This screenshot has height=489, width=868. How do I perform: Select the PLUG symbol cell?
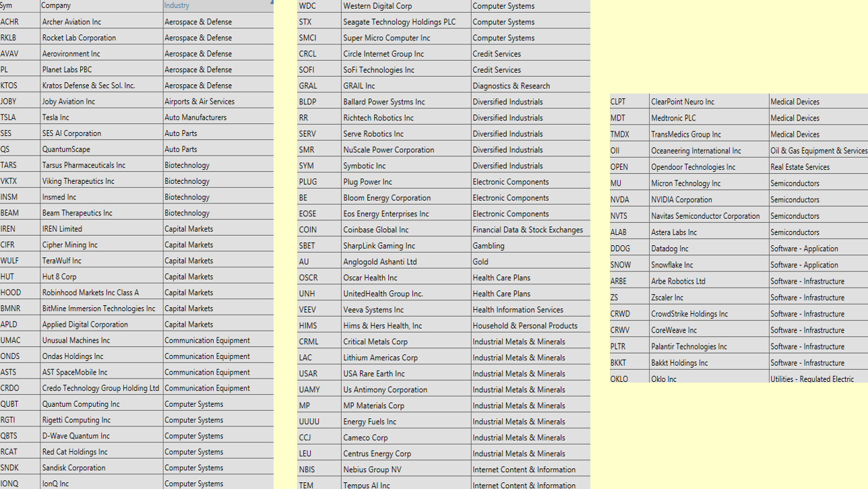tap(319, 182)
